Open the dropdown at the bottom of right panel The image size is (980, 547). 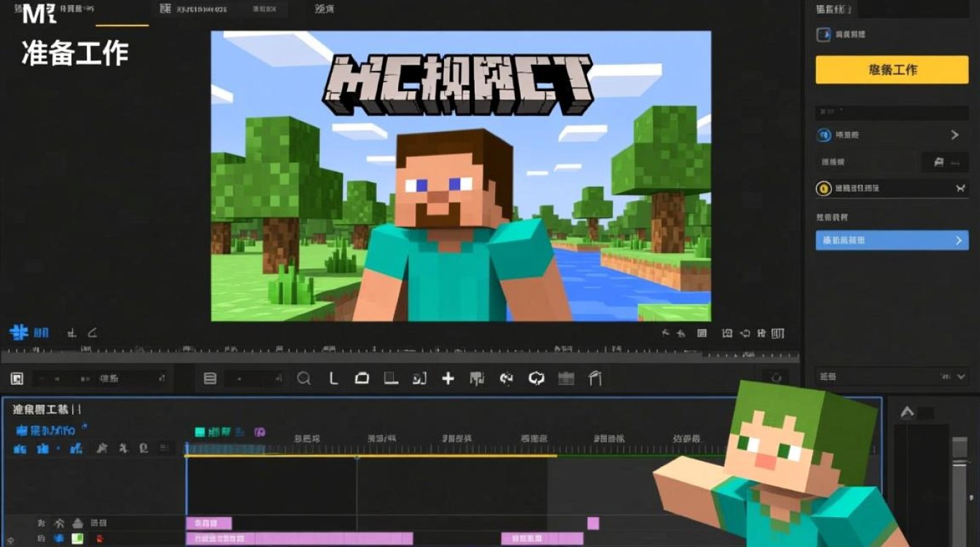tap(960, 376)
